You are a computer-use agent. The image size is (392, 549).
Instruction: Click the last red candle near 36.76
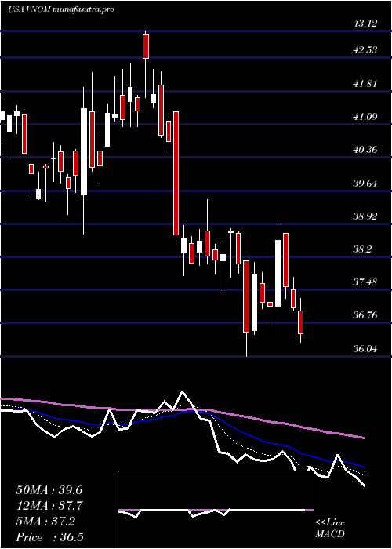click(300, 322)
